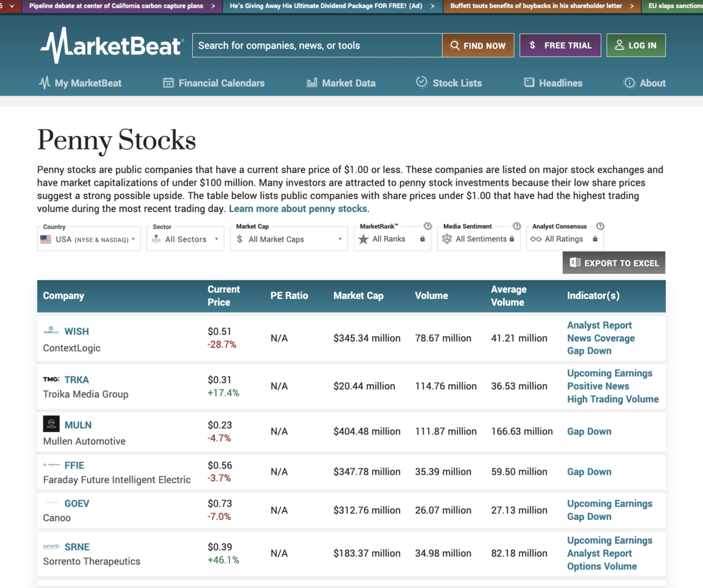This screenshot has width=703, height=588.
Task: Sort by the Company column header
Action: [64, 296]
